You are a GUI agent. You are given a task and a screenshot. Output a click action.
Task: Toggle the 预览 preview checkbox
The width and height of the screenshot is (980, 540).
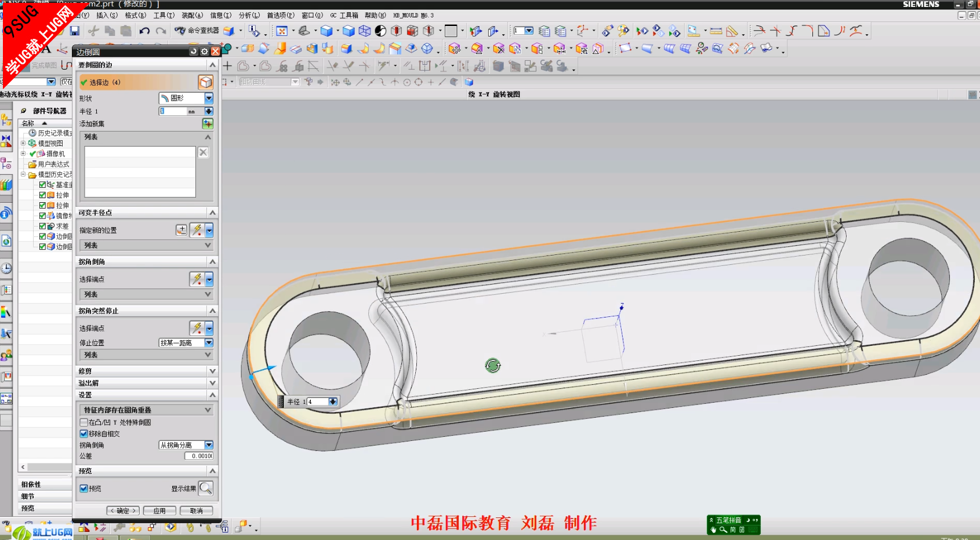coord(84,488)
